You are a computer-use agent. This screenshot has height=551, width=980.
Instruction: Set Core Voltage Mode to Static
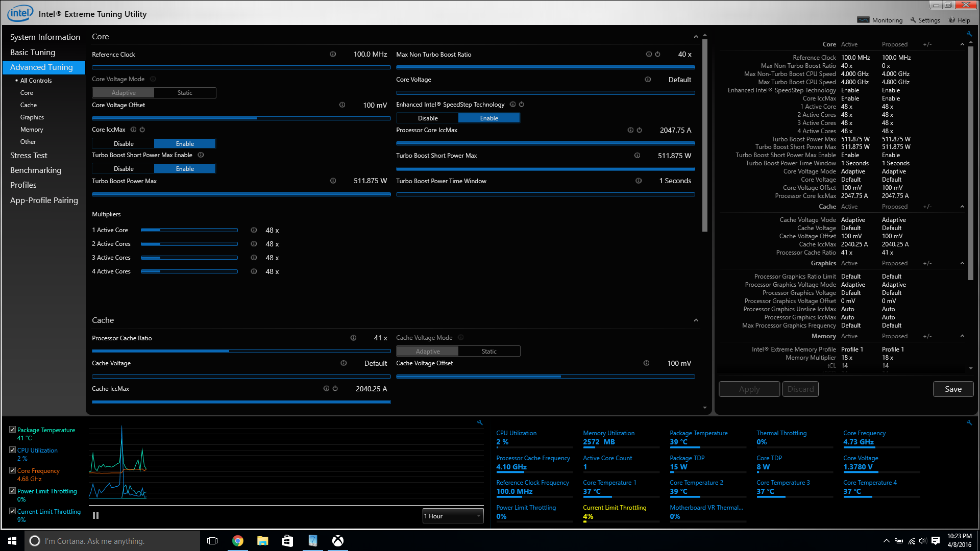(x=185, y=93)
